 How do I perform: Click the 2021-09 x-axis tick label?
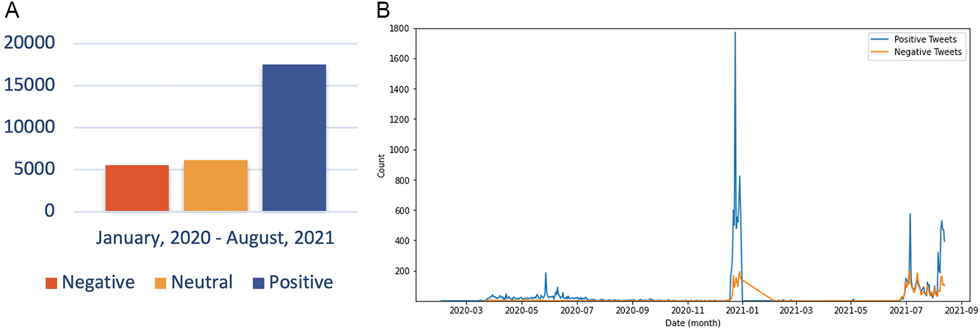(961, 311)
